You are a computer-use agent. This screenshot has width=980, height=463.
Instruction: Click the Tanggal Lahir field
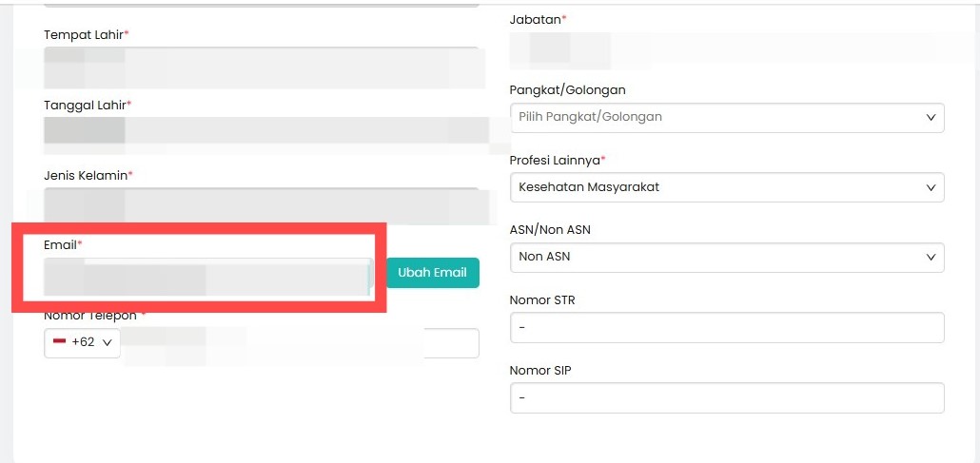262,134
